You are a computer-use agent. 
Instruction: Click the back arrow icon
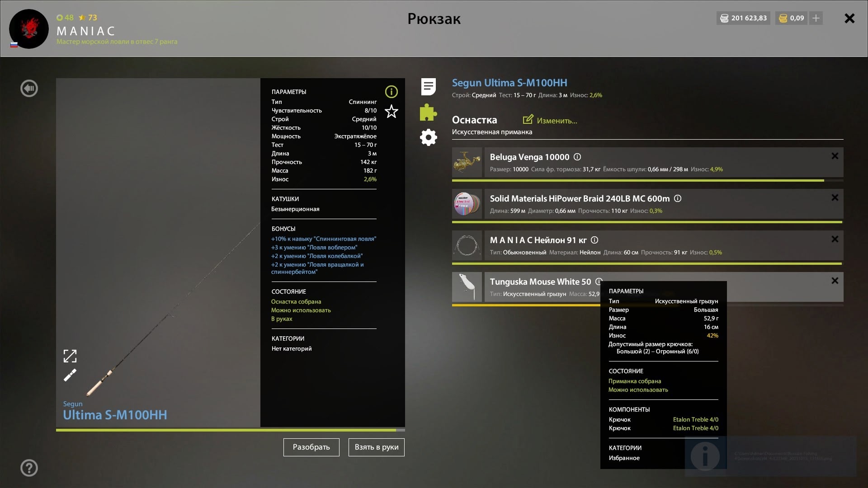pos(29,89)
